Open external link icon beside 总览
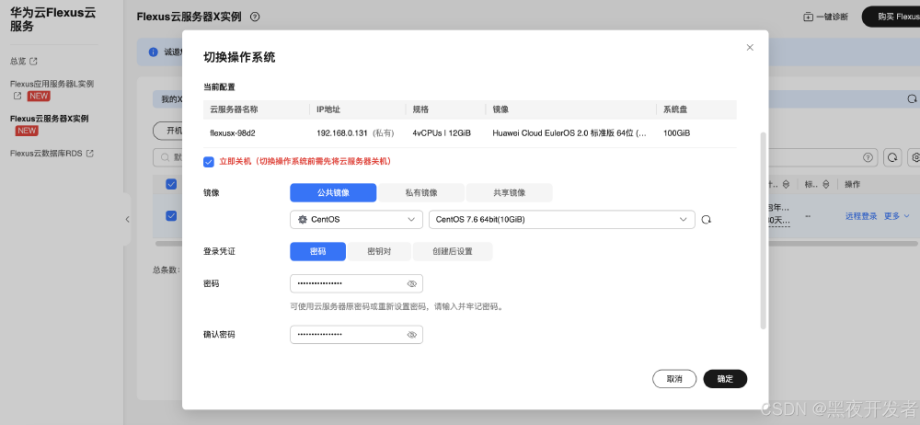The height and width of the screenshot is (425, 920). tap(33, 61)
